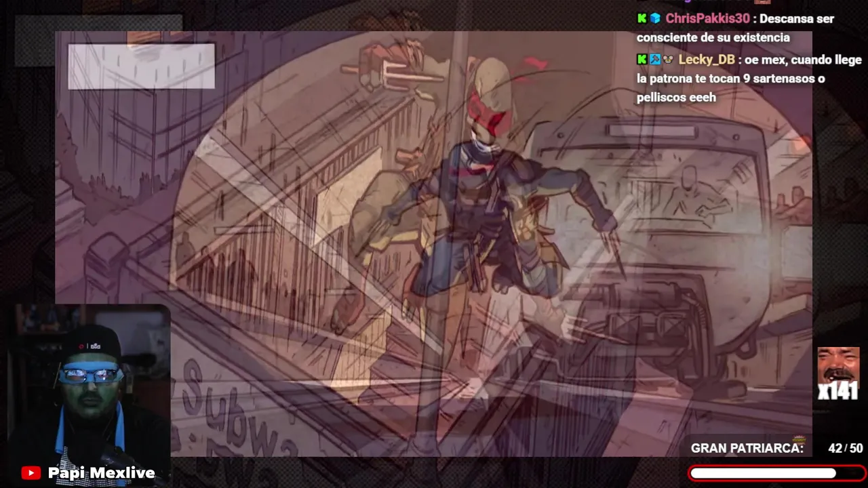Click the comic panel with the jumping turtle
Viewport: 868px width, 488px height.
[x=434, y=244]
